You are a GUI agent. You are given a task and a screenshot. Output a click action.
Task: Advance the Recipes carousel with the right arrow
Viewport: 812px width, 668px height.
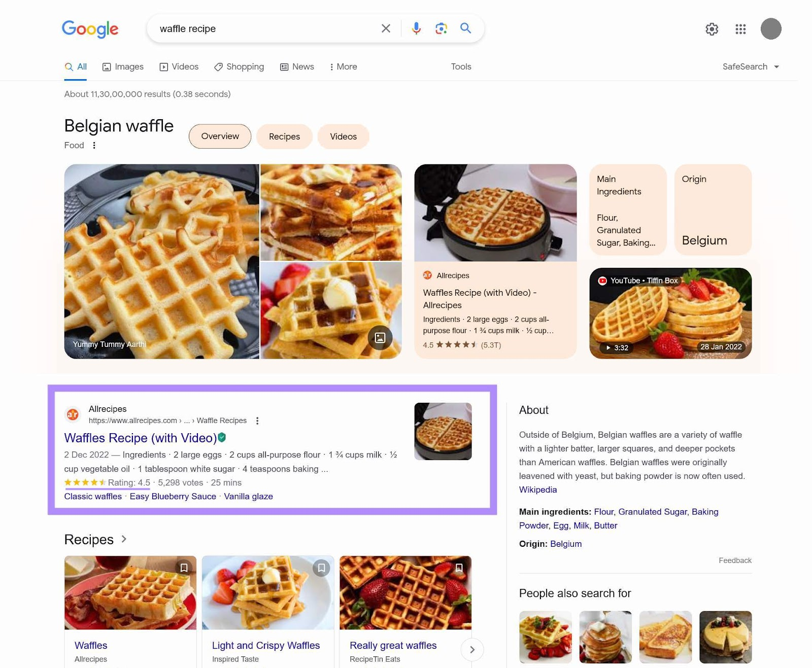tap(472, 650)
